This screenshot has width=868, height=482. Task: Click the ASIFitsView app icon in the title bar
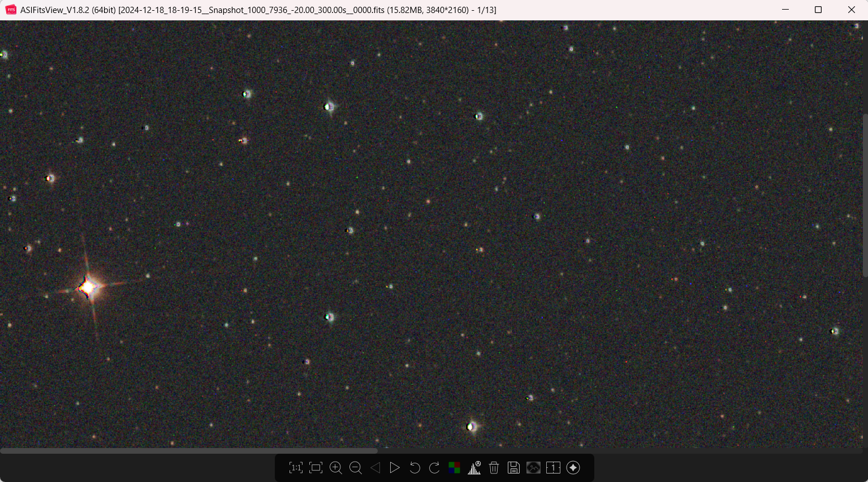11,10
